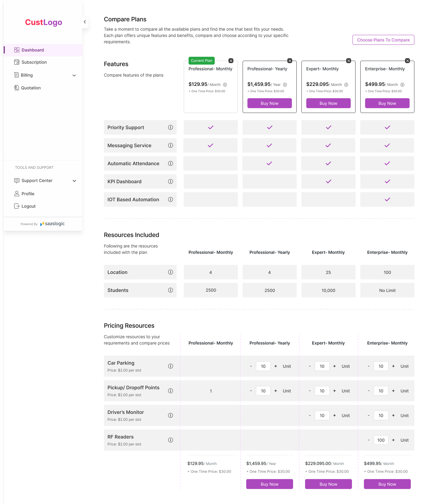Decrease Car Parking units for Expert- Monthly
Image resolution: width=436 pixels, height=504 pixels.
pos(310,366)
